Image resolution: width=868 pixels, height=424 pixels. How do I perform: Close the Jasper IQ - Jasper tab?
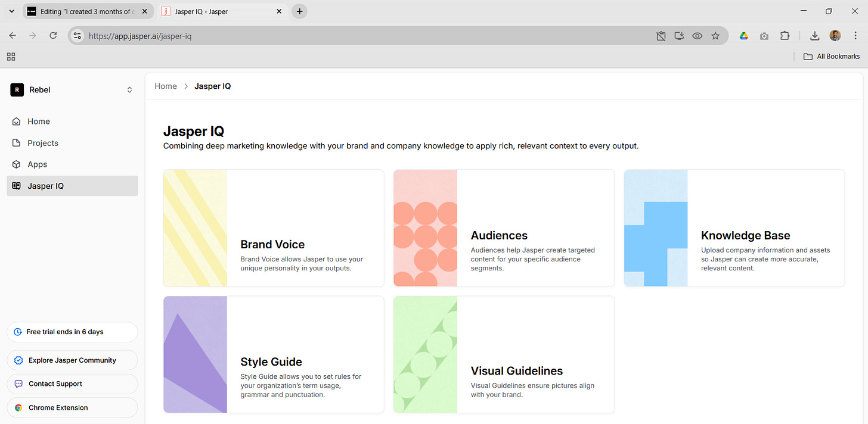279,11
